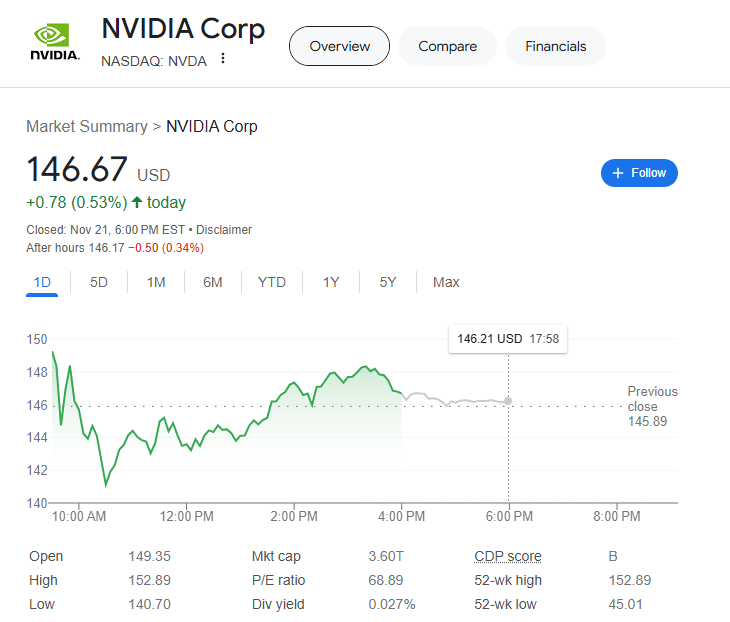This screenshot has width=730, height=622.
Task: Open the Disclaimer link
Action: (224, 230)
